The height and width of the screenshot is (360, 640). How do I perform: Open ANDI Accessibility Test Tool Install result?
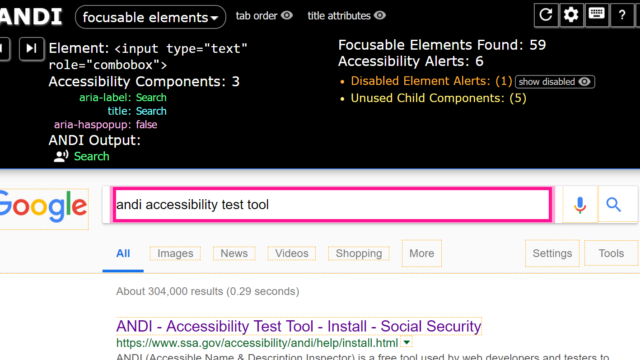299,326
